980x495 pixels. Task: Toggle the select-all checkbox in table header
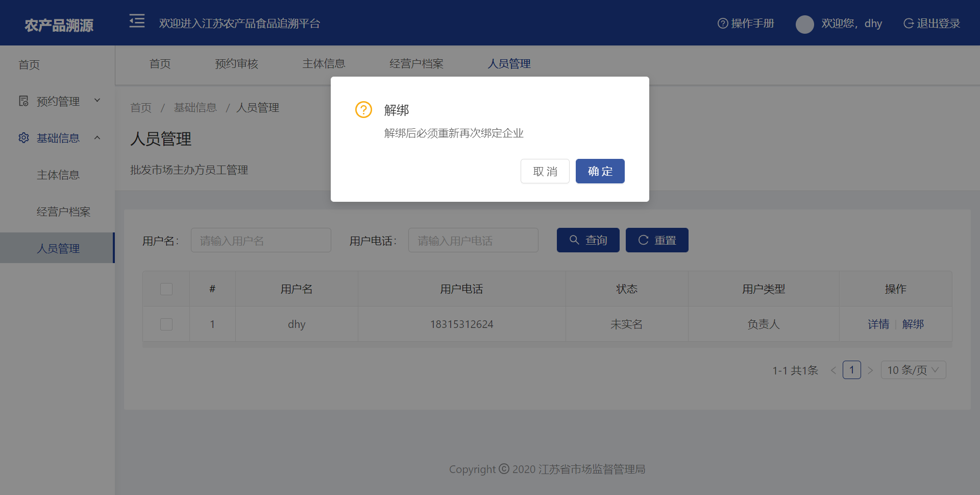(x=166, y=289)
